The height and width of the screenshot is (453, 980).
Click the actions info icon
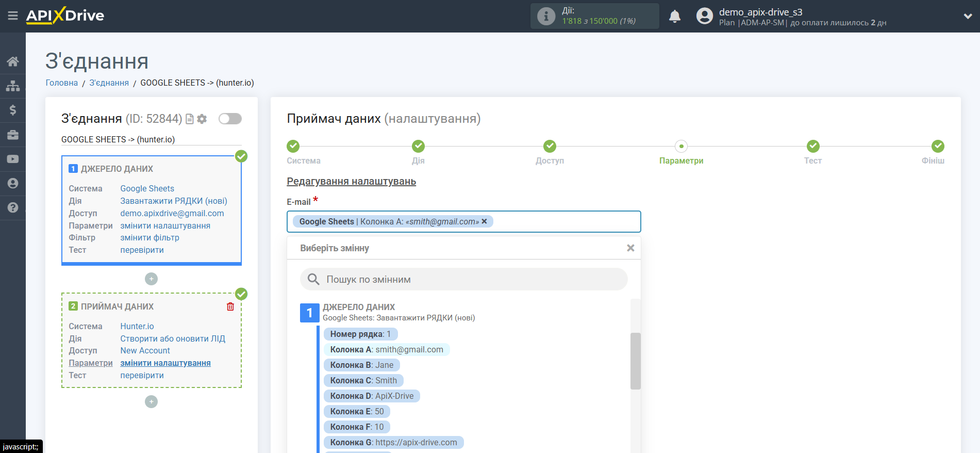pos(546,16)
